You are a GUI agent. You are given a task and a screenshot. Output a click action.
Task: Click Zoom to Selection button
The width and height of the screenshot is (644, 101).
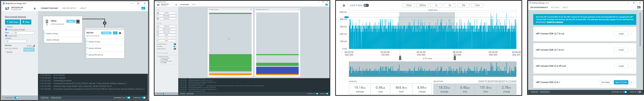[x=488, y=82]
